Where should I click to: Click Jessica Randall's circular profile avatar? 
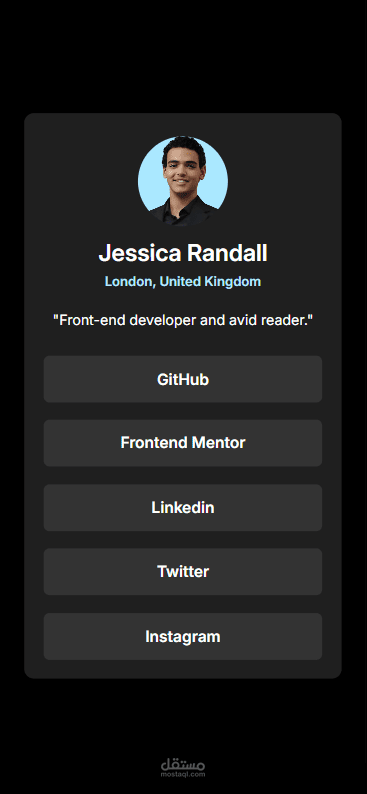(183, 181)
